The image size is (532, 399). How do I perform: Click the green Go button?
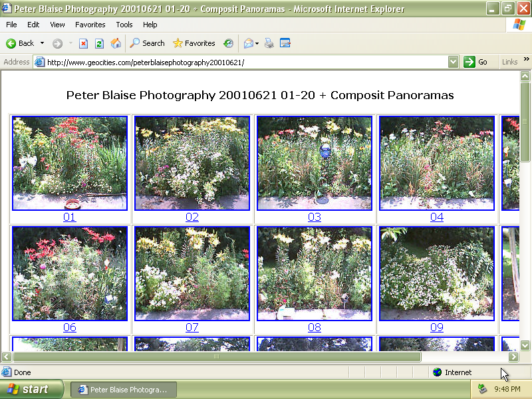click(x=475, y=62)
